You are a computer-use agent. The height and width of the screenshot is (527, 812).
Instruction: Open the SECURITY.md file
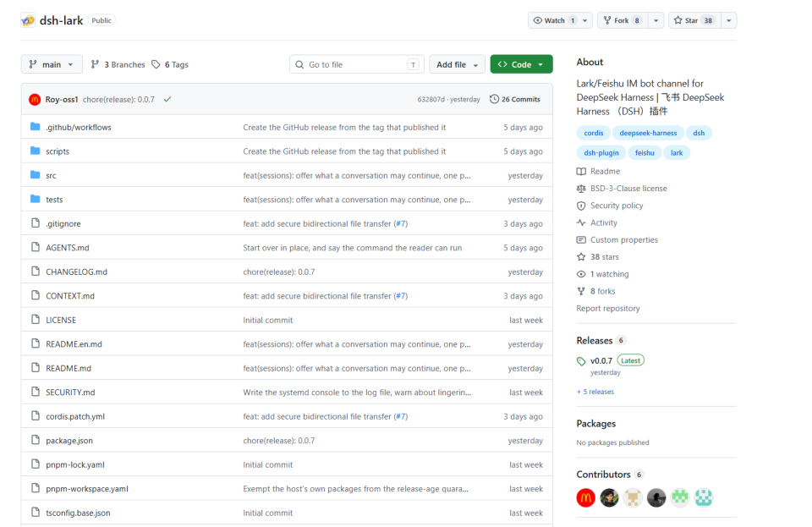pyautogui.click(x=70, y=392)
